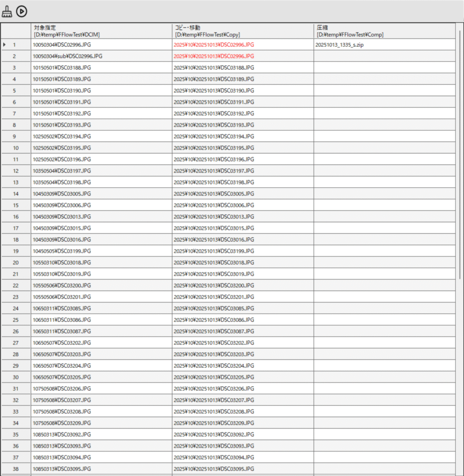Select row header number 38
Screen dimensions: 464x476
tap(15, 469)
